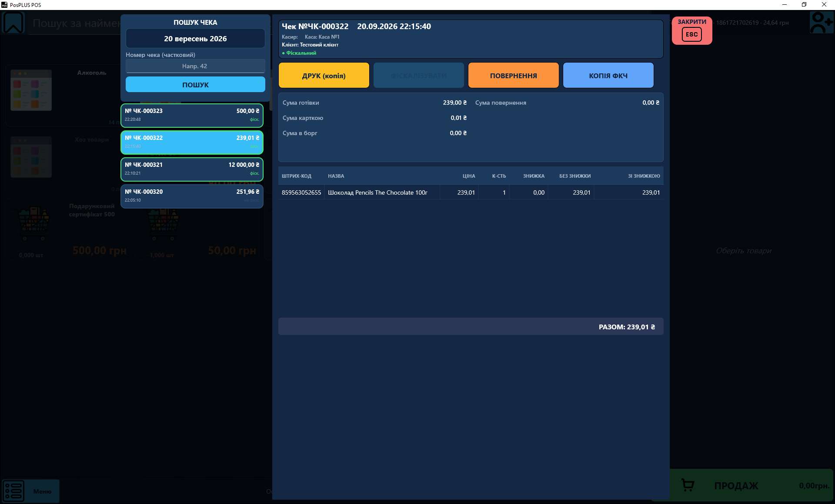Close the receipt dialog with ЗАКРИТИ

tap(691, 30)
